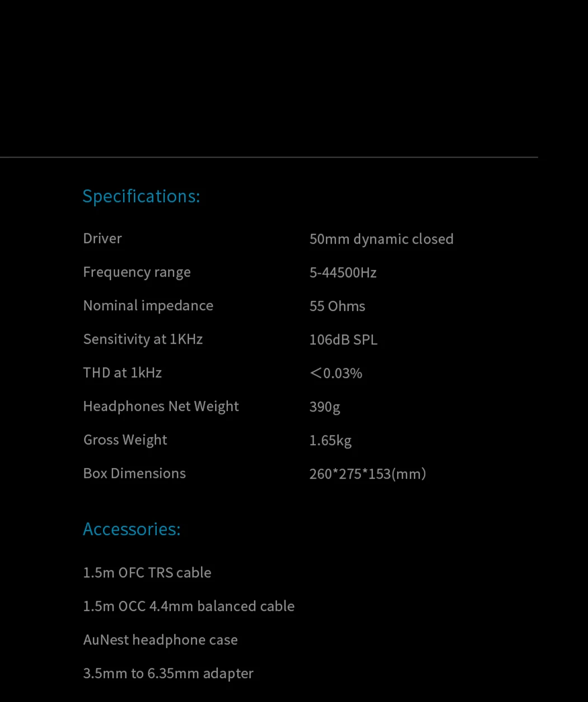Select the Frequency range label
588x702 pixels.
[x=137, y=272]
